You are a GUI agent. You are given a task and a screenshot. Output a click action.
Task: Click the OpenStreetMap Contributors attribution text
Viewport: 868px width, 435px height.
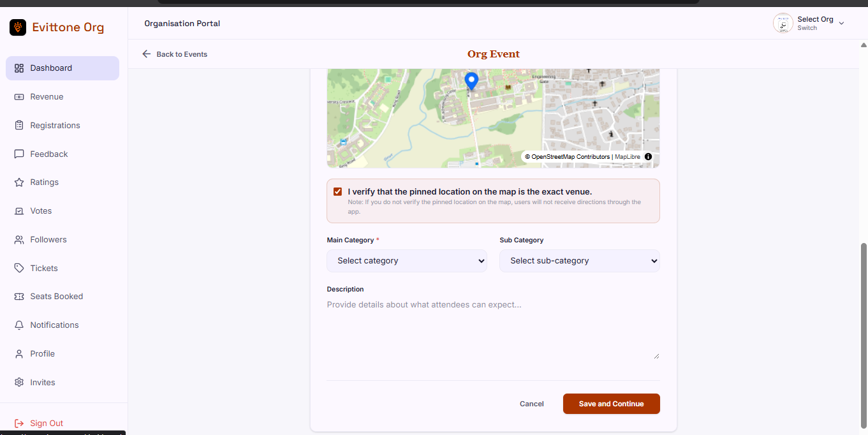568,157
